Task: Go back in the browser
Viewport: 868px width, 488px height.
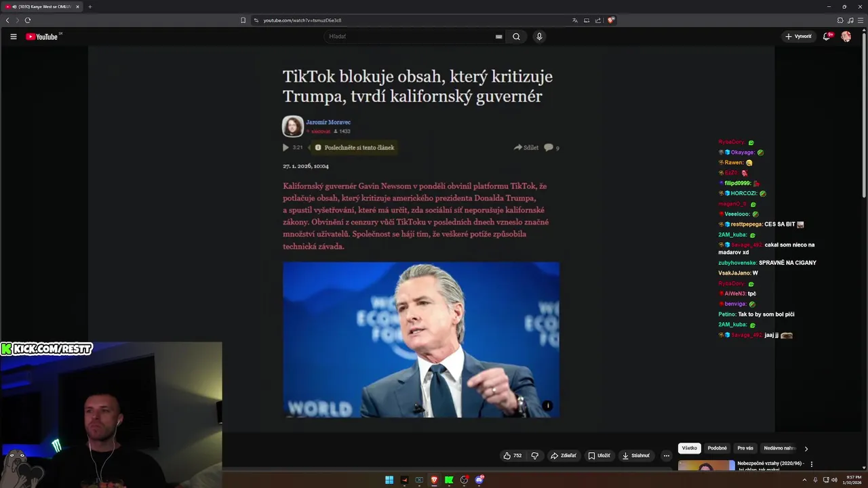Action: click(7, 20)
